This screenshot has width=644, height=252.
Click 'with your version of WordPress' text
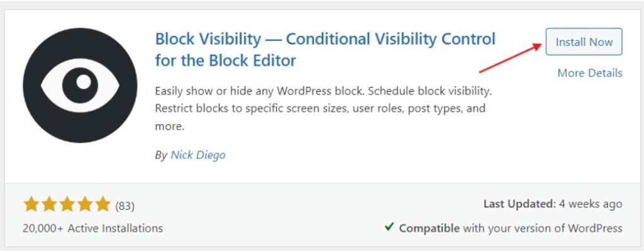point(543,228)
